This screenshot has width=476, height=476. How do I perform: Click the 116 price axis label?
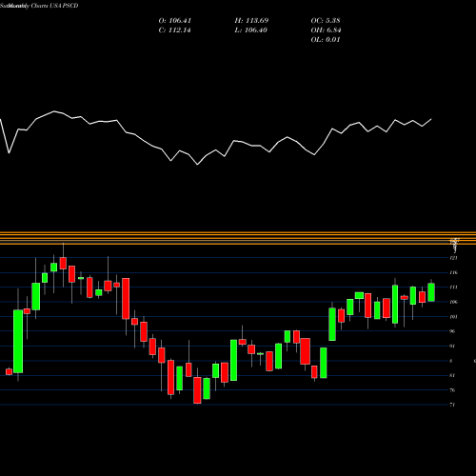(453, 272)
